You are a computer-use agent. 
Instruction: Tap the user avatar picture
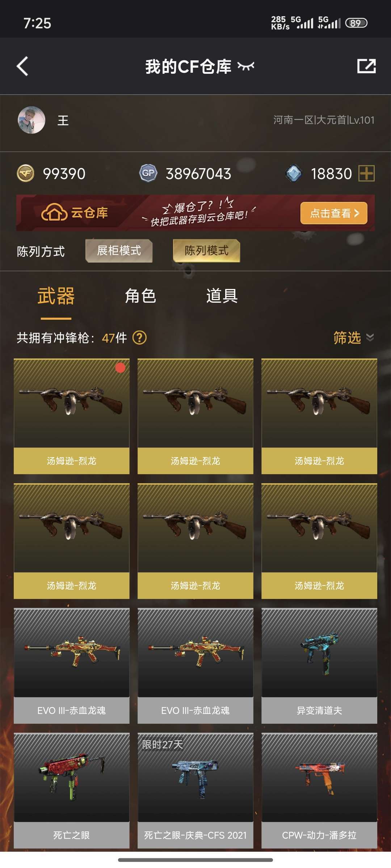(31, 120)
